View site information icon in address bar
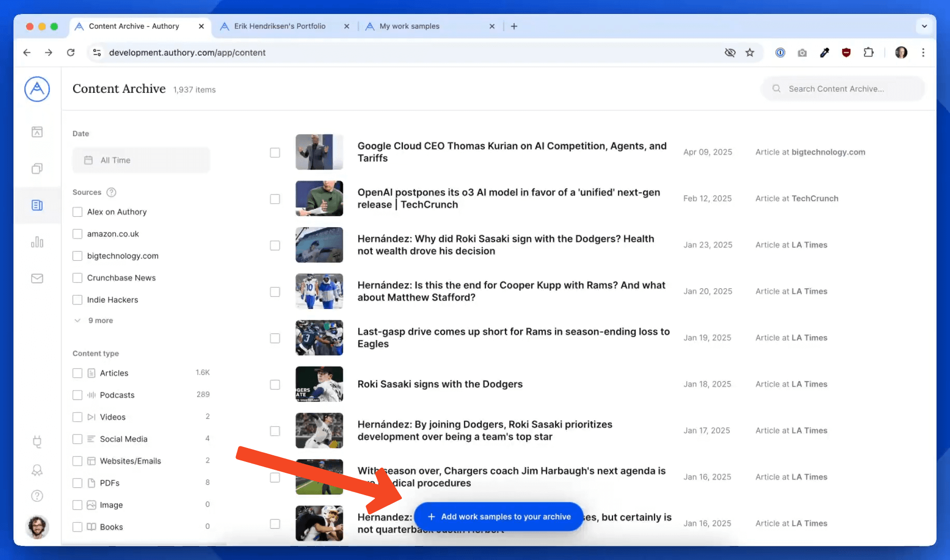The height and width of the screenshot is (560, 950). (96, 52)
